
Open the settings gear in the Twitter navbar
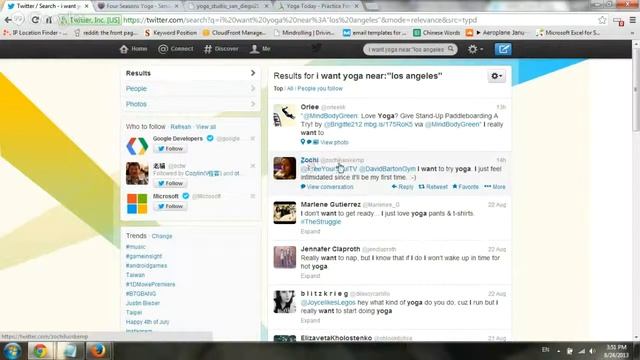tap(475, 49)
